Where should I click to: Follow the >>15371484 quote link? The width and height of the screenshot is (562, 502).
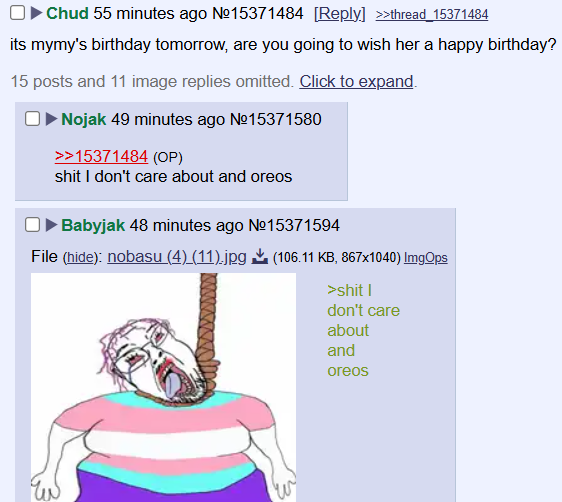click(101, 156)
